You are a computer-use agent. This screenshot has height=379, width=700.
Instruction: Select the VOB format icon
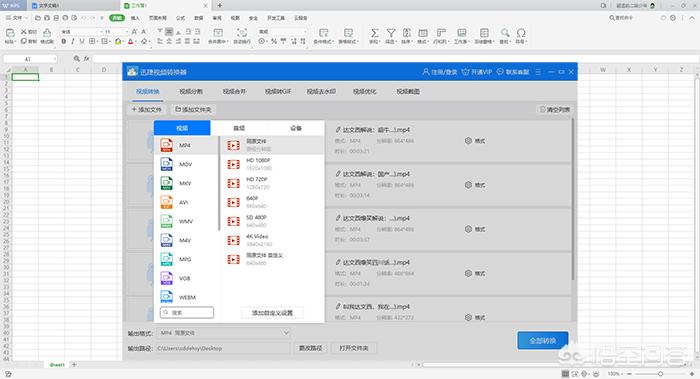click(x=167, y=278)
